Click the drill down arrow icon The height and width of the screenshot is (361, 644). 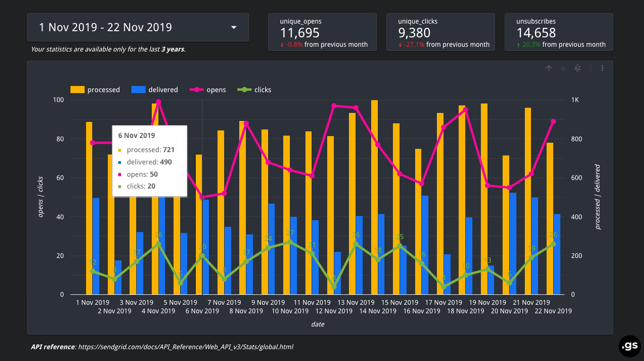(563, 68)
